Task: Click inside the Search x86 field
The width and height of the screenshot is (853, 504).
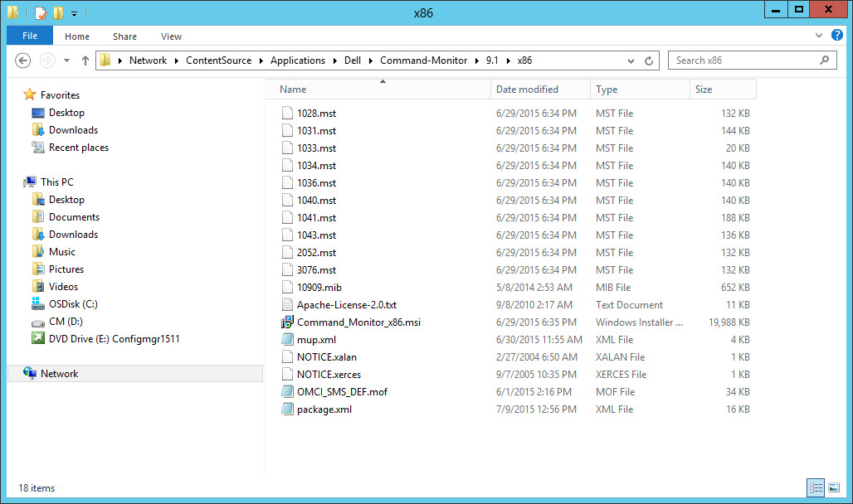Action: [x=743, y=61]
